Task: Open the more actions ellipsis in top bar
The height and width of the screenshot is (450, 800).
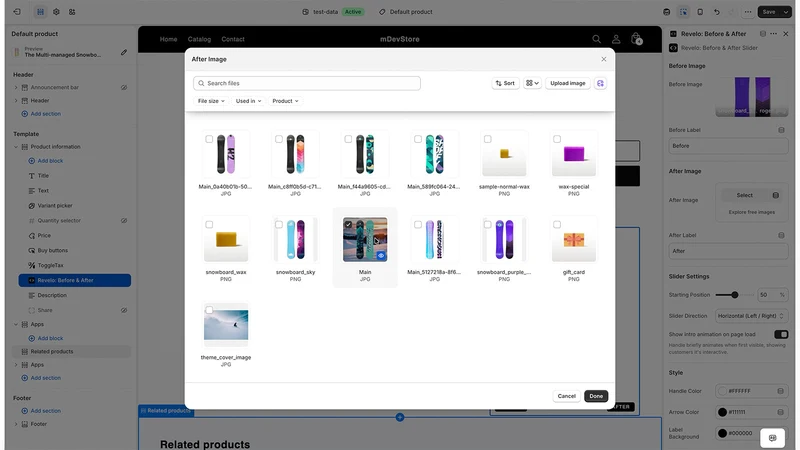Action: pos(747,12)
